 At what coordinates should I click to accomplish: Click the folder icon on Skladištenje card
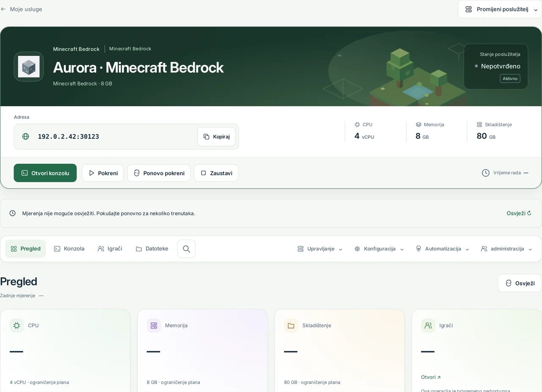pos(291,326)
